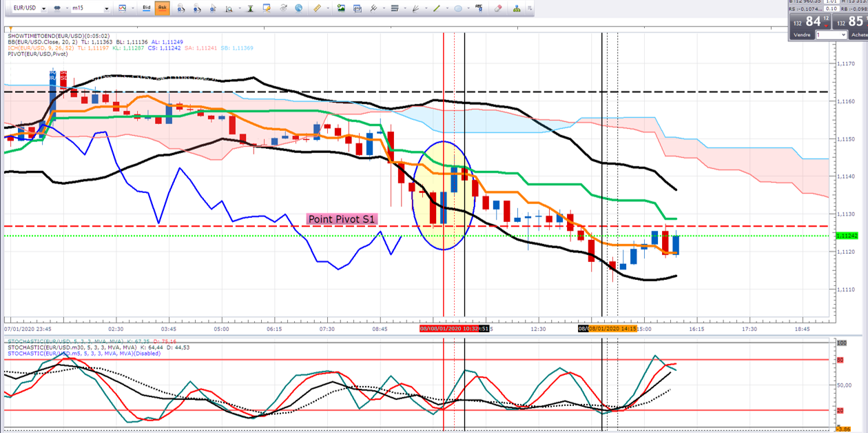Click the green 1,11242 price label
Image resolution: width=868 pixels, height=433 pixels.
847,236
